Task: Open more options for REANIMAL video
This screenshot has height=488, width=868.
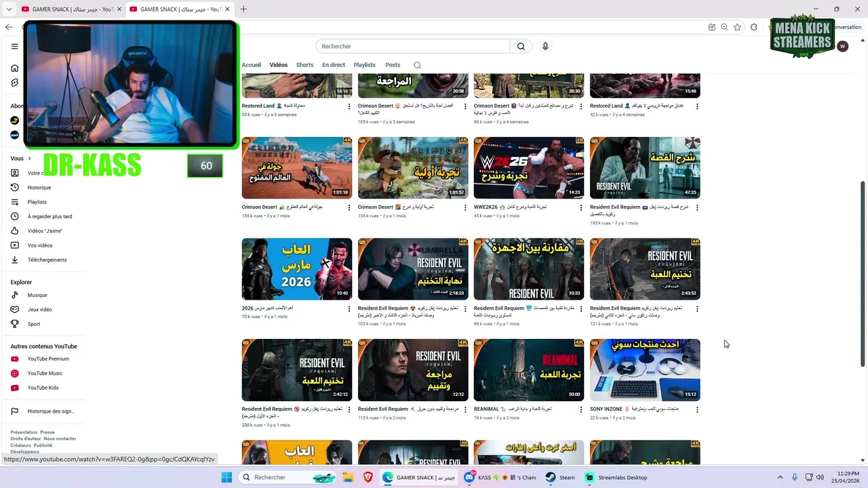Action: tap(581, 409)
